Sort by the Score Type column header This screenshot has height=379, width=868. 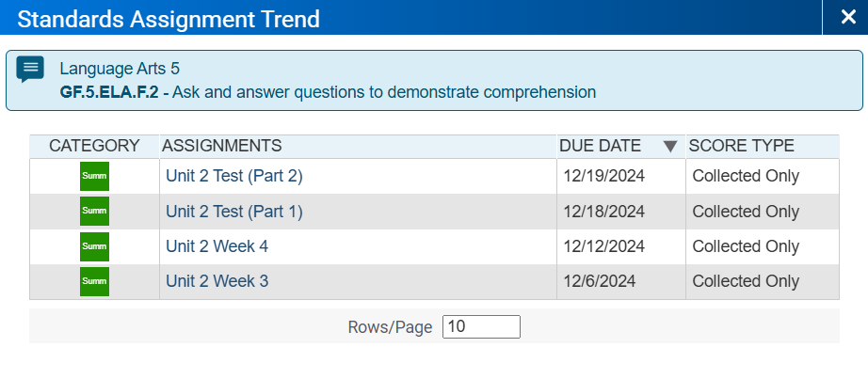tap(741, 146)
